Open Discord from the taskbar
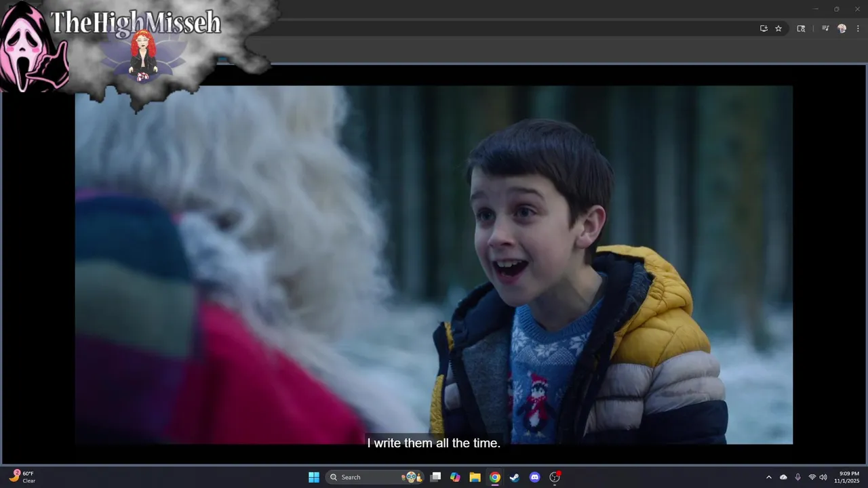 click(x=534, y=477)
